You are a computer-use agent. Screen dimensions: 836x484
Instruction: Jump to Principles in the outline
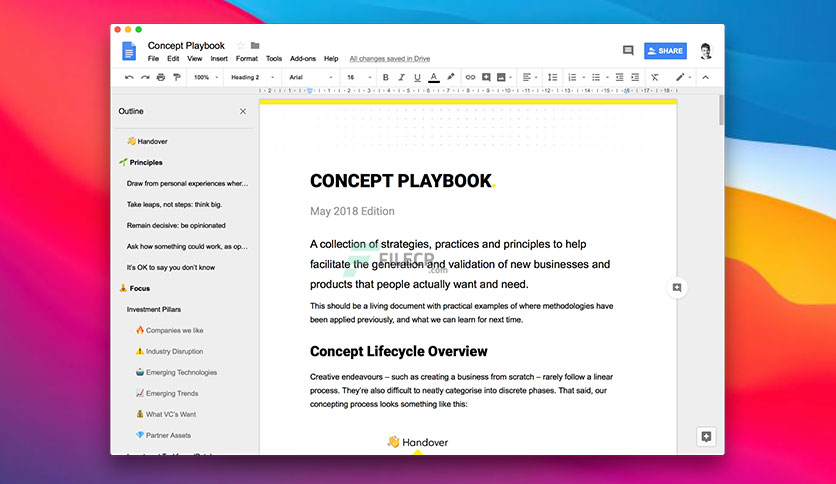[141, 162]
